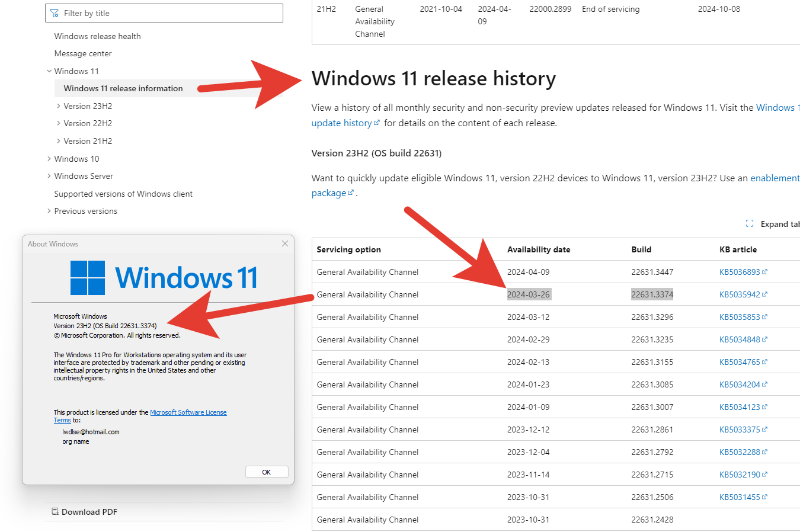This screenshot has height=532, width=800.
Task: Click the Version 23H2 OS Build text in About Windows
Action: (x=105, y=326)
